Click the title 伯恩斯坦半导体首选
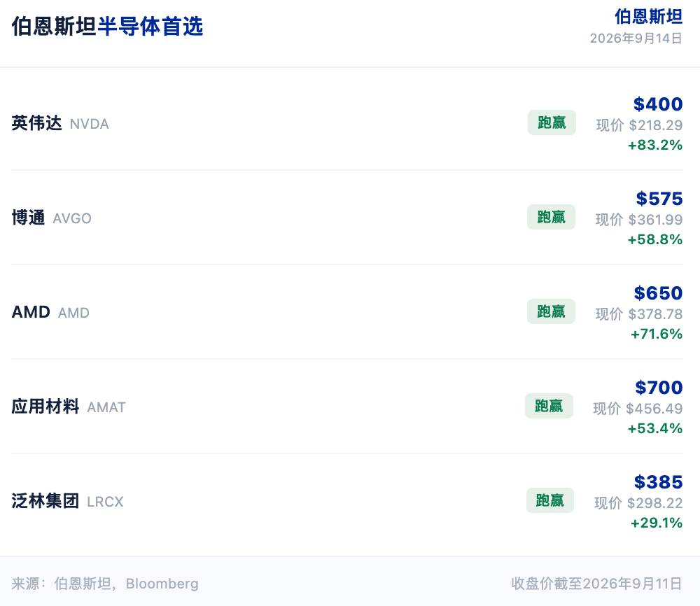 tap(107, 27)
